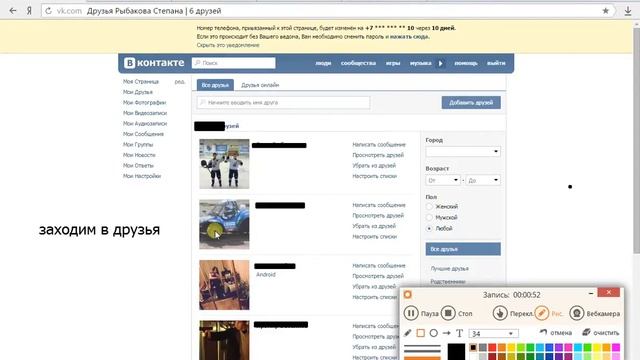640x360 pixels.
Task: Select the arrow drawing tool
Action: 447,333
